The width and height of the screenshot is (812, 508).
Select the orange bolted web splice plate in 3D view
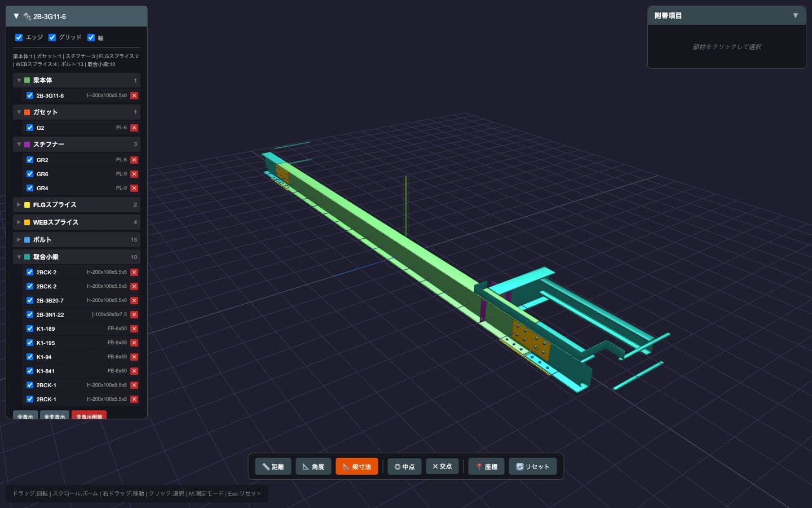click(x=531, y=340)
